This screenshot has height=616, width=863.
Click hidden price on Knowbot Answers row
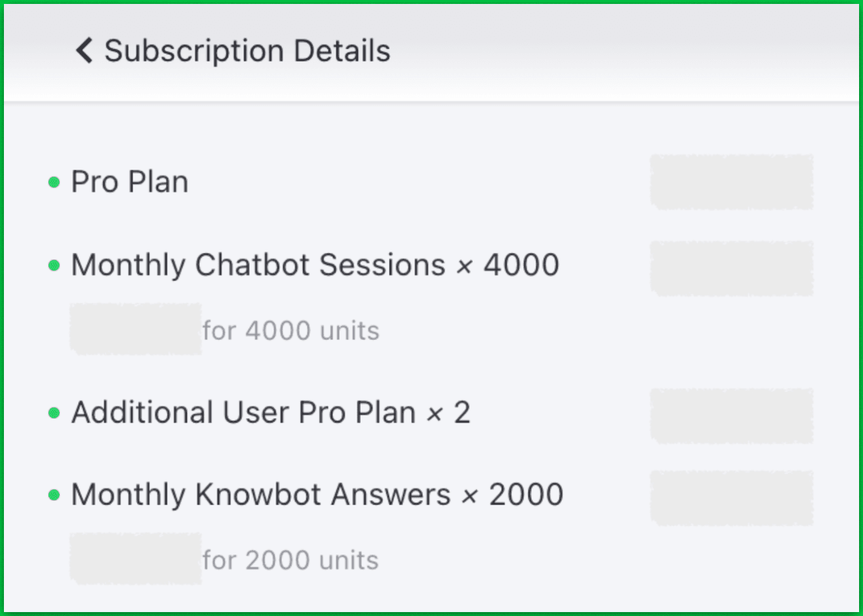tap(731, 497)
